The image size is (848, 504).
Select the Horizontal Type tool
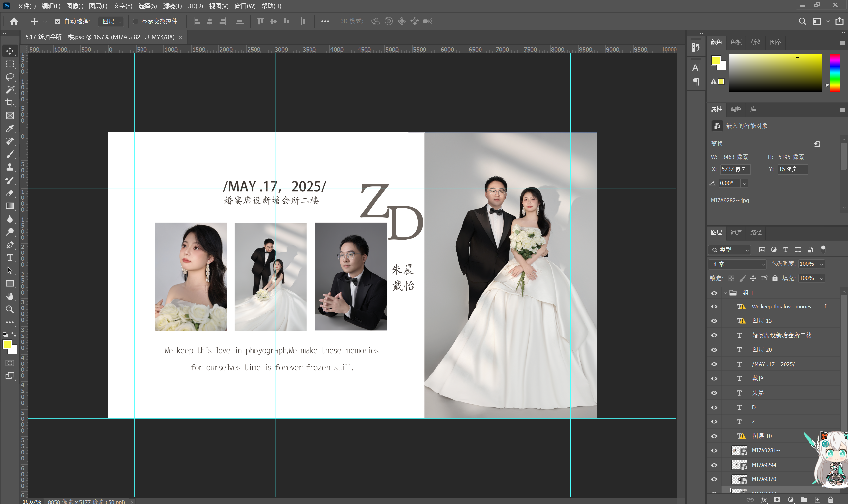(x=10, y=258)
